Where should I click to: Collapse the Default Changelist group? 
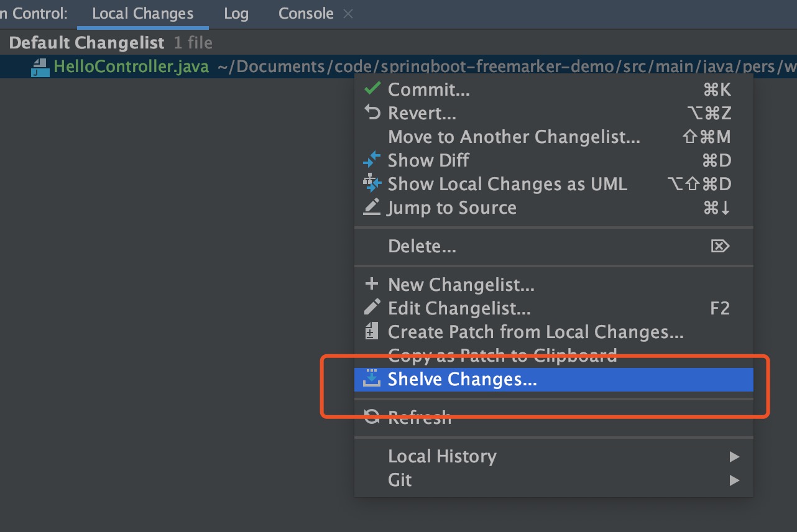click(x=86, y=43)
